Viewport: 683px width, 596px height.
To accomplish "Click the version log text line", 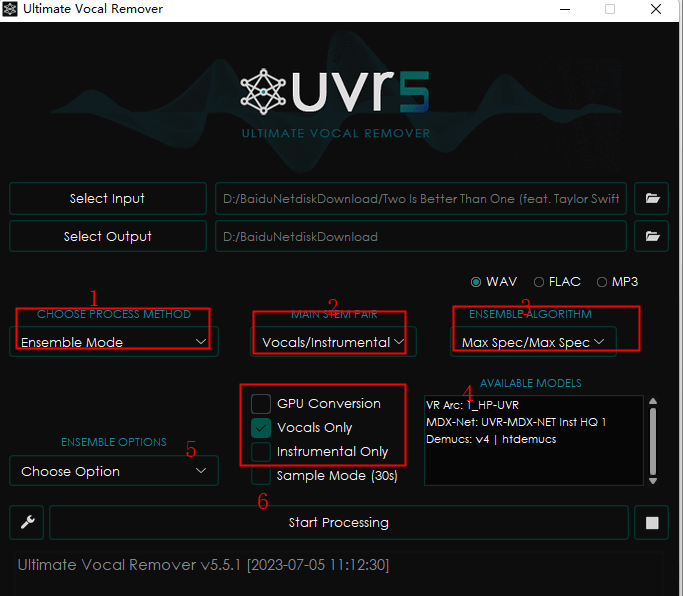I will coord(203,565).
